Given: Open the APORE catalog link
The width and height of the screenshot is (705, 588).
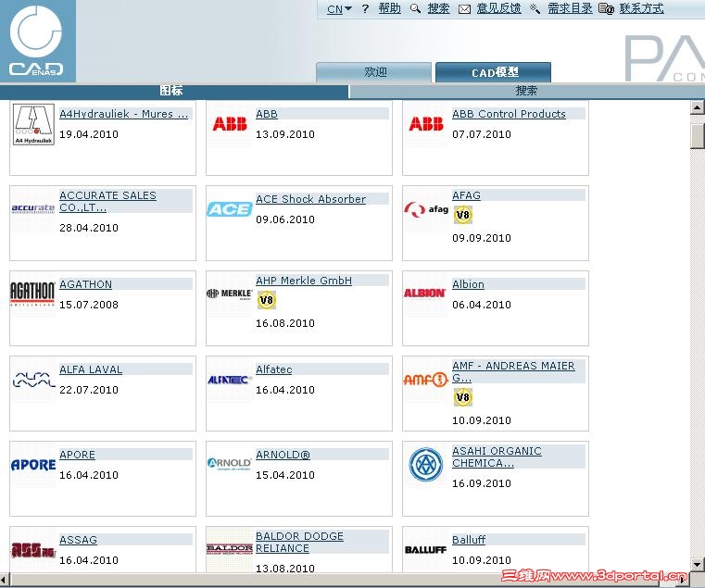Looking at the screenshot, I should pos(77,455).
